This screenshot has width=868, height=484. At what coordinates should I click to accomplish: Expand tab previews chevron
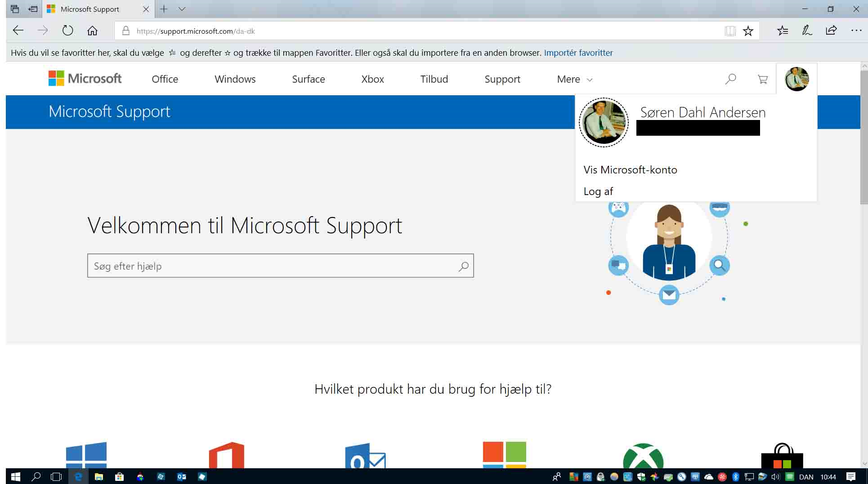pyautogui.click(x=182, y=9)
